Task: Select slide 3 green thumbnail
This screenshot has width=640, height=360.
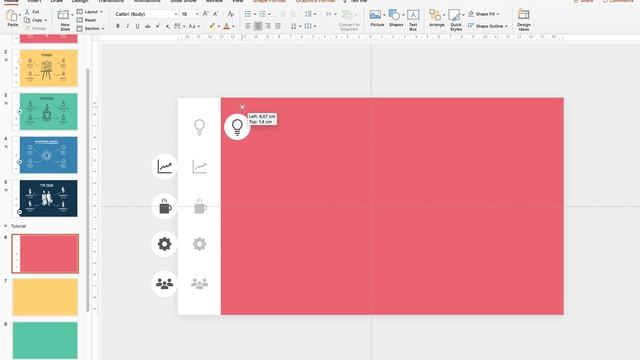Action: [x=49, y=111]
